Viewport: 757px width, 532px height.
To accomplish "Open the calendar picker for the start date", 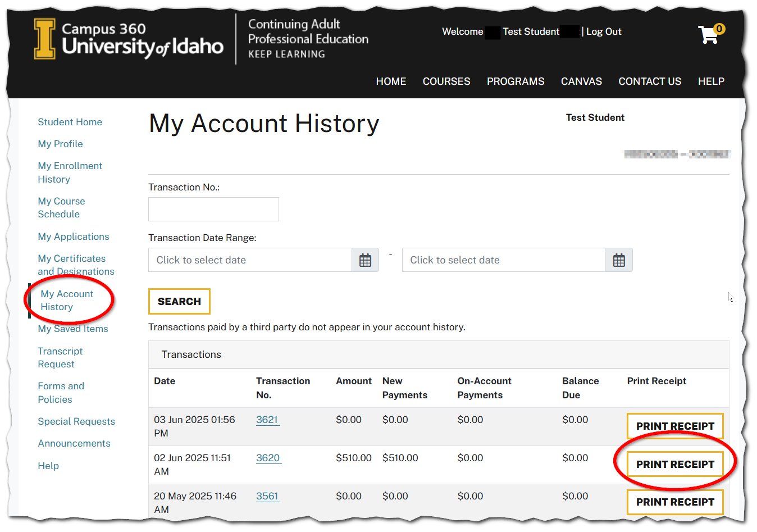I will click(x=365, y=260).
